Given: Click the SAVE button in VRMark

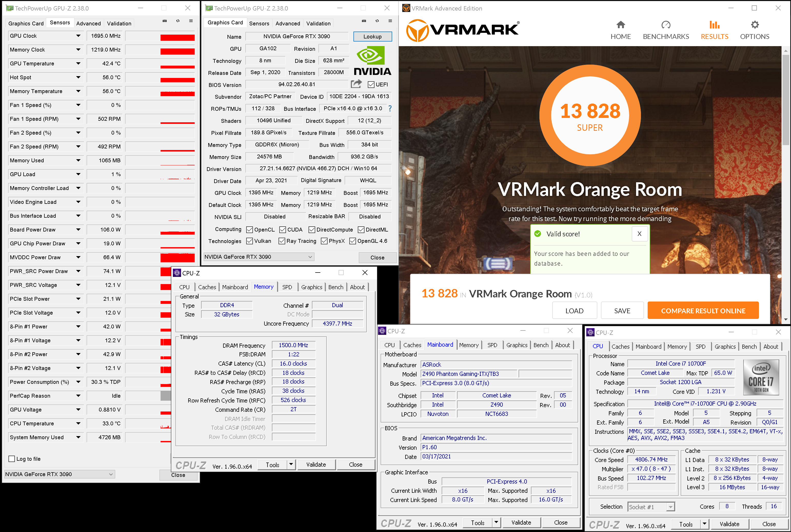Looking at the screenshot, I should [x=622, y=310].
